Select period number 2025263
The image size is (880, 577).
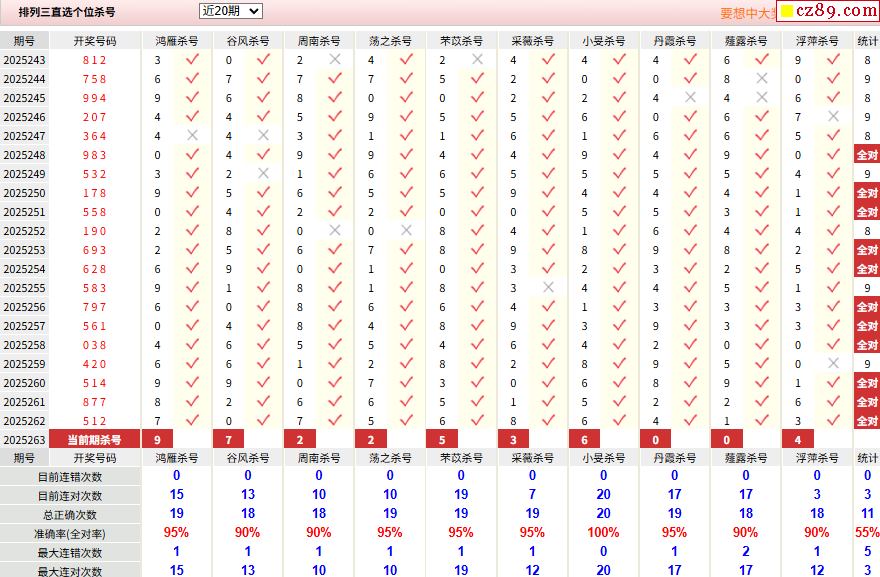coord(24,440)
